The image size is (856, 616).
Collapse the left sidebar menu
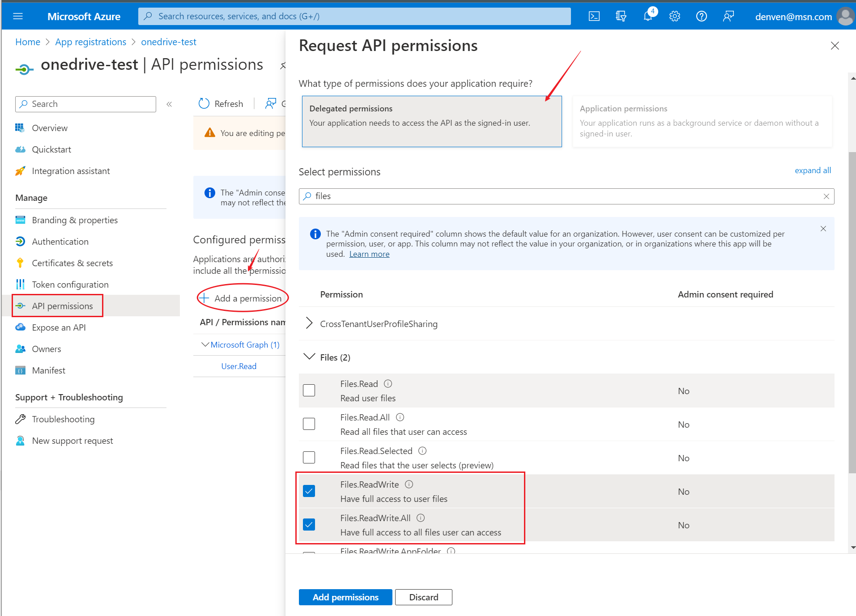click(169, 104)
